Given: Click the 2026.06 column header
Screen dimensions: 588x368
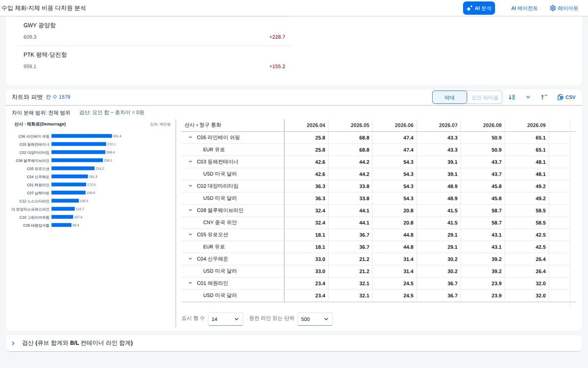Looking at the screenshot, I should tap(394, 125).
